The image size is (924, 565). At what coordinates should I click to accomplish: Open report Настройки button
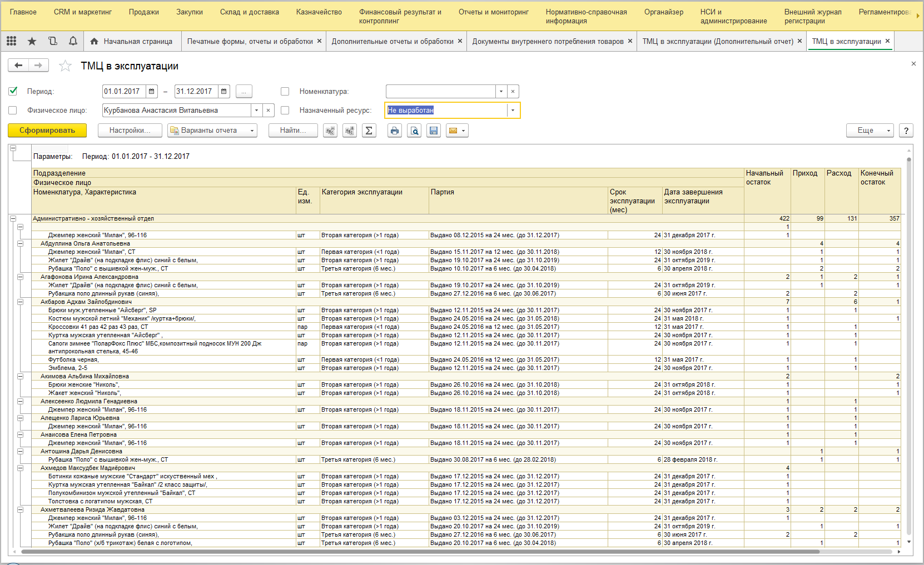[130, 131]
